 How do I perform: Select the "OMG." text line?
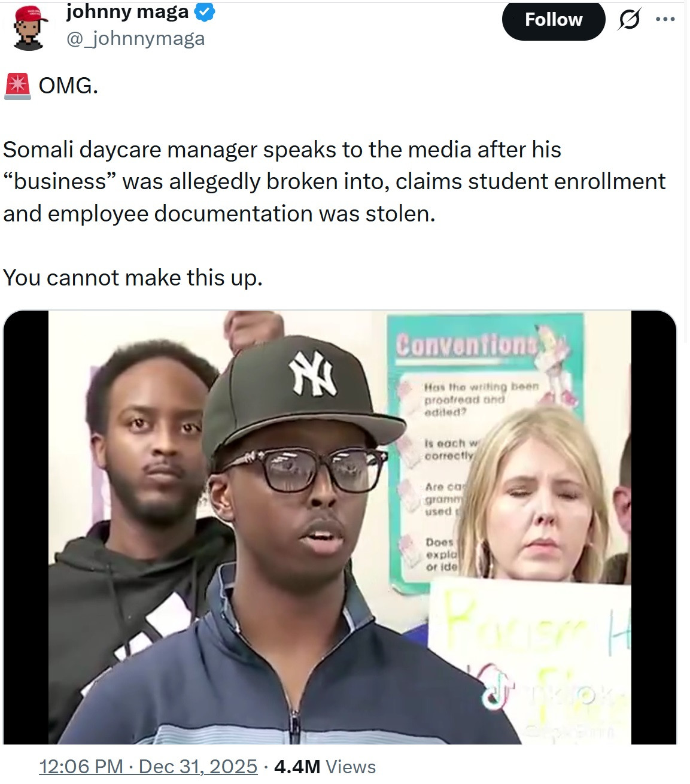[68, 86]
